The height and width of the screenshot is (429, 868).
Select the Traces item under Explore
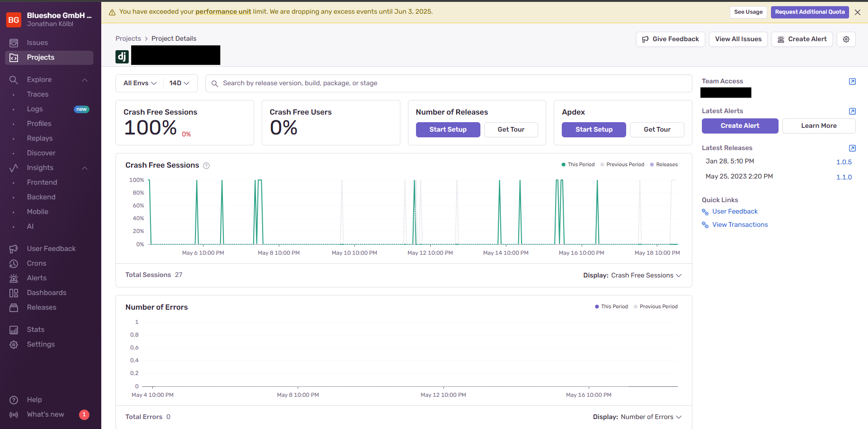pyautogui.click(x=37, y=94)
